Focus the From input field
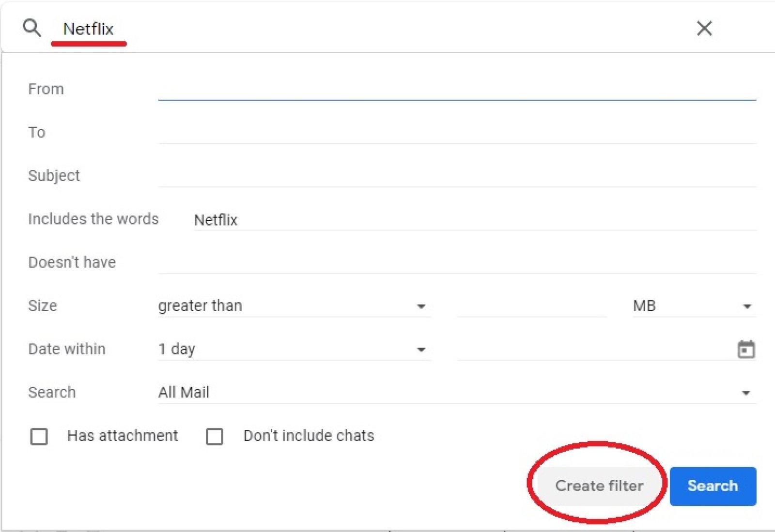 (x=457, y=89)
